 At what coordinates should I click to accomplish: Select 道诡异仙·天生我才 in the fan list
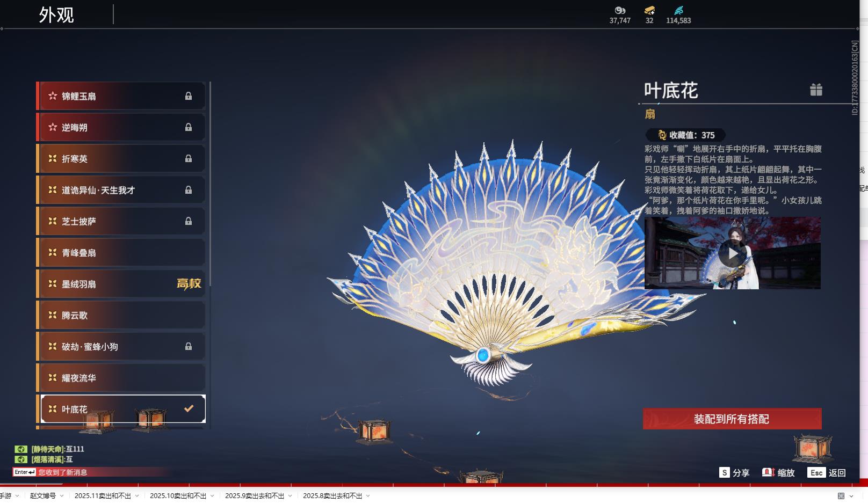[x=121, y=189]
